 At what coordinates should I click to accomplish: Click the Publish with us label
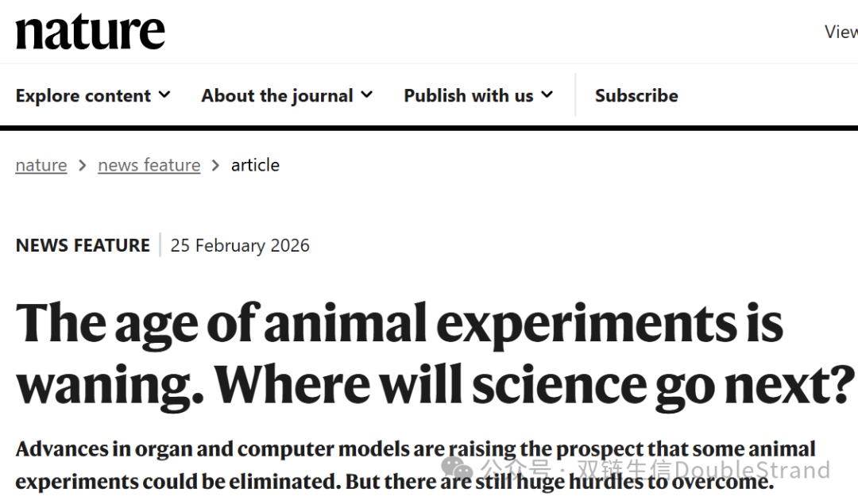[468, 96]
